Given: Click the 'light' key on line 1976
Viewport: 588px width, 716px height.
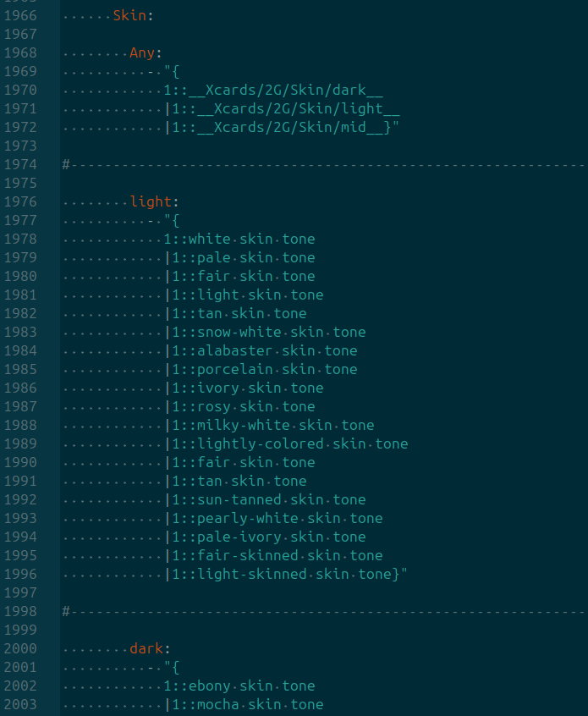Looking at the screenshot, I should (151, 201).
